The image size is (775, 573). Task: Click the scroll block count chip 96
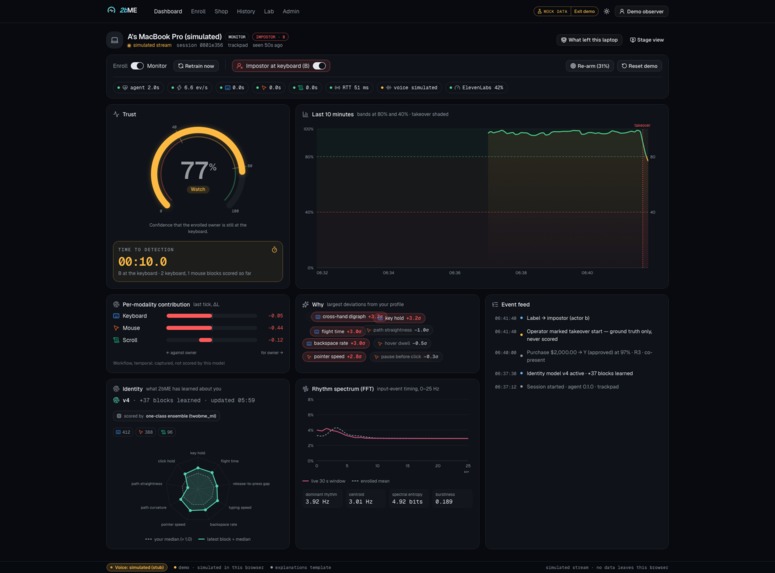coord(167,432)
